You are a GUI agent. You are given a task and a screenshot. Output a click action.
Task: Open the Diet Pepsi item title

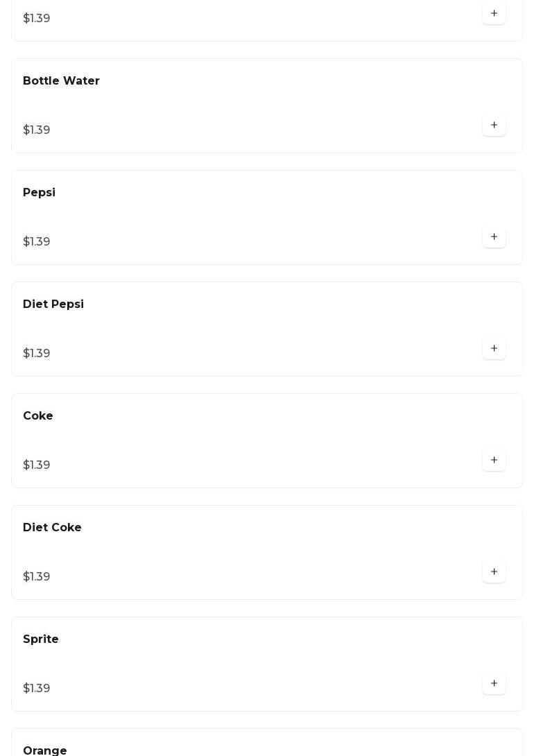[x=53, y=304]
